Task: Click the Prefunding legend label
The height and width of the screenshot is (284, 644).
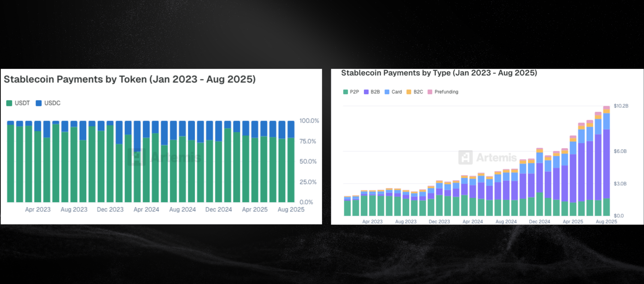Action: click(446, 92)
